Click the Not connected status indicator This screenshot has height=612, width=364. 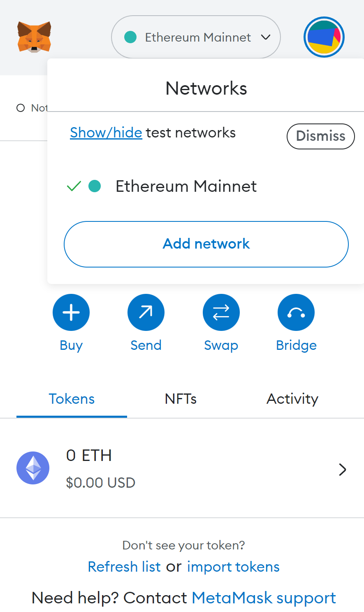31,108
